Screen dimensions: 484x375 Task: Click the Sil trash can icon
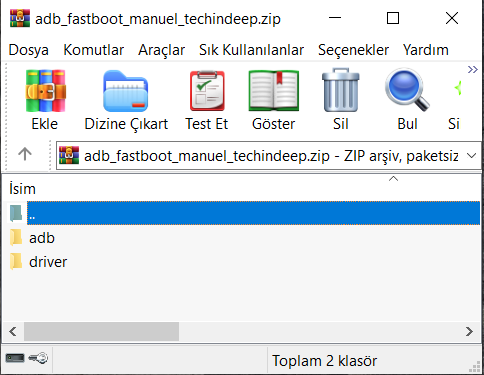click(341, 90)
